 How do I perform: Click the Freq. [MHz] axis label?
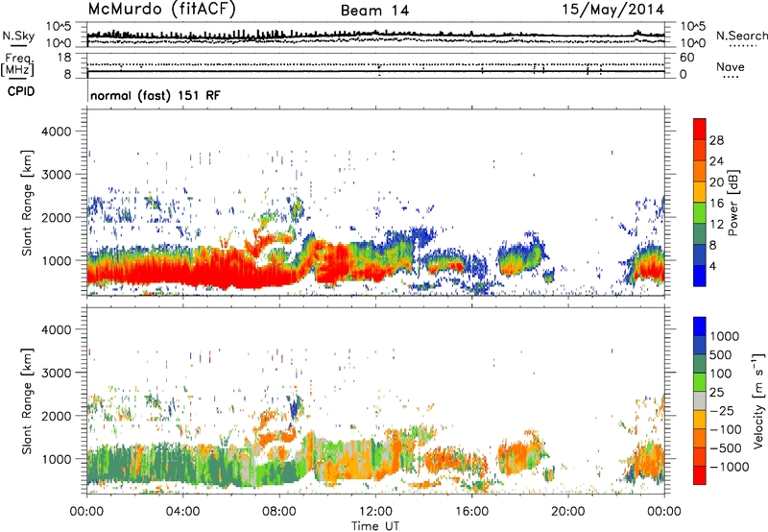click(x=17, y=65)
